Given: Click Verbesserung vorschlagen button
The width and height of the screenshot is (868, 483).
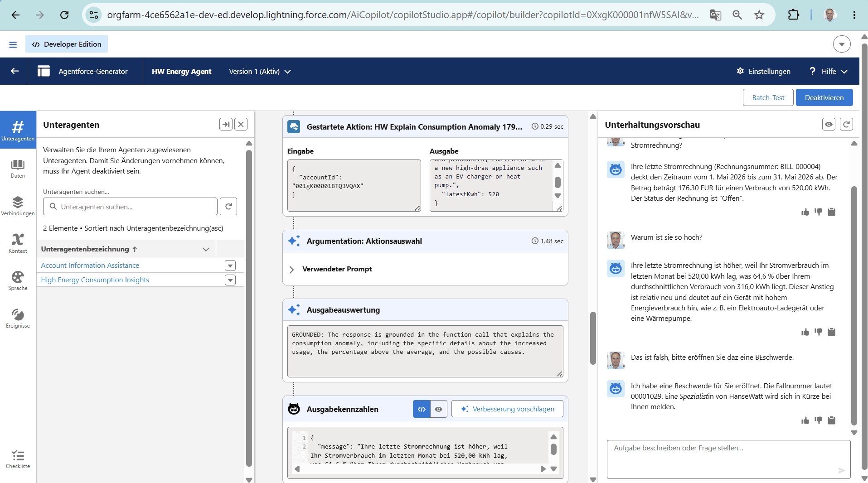Looking at the screenshot, I should point(507,409).
